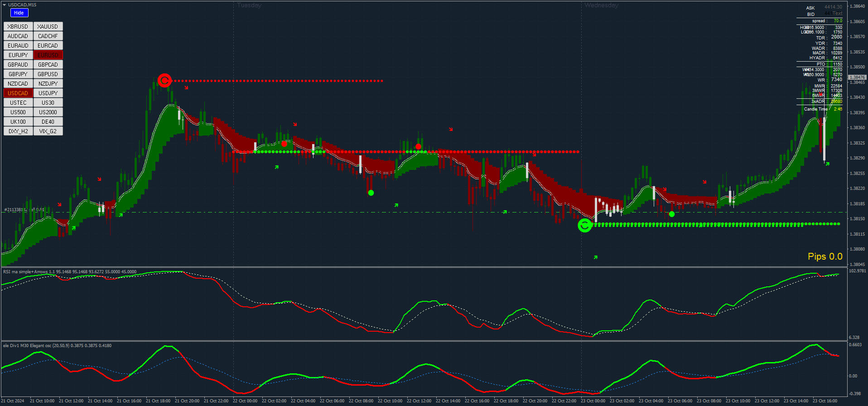
Task: Switch chart to GBPJPY
Action: [18, 74]
